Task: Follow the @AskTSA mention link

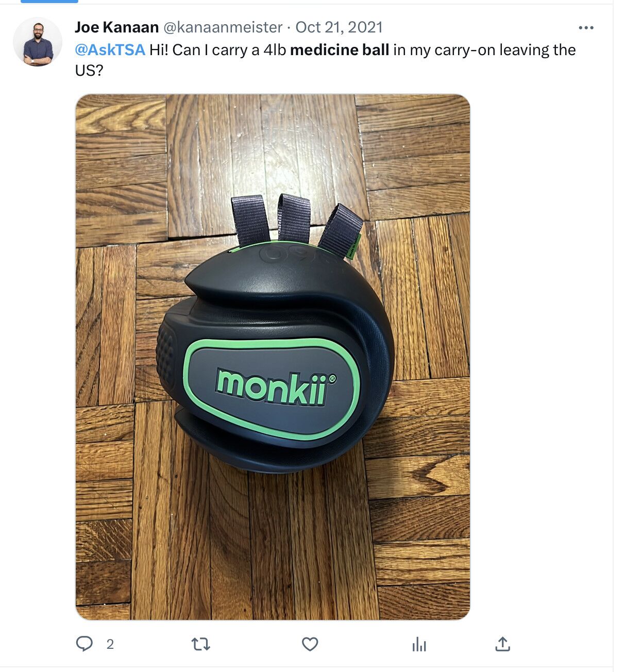Action: [110, 50]
